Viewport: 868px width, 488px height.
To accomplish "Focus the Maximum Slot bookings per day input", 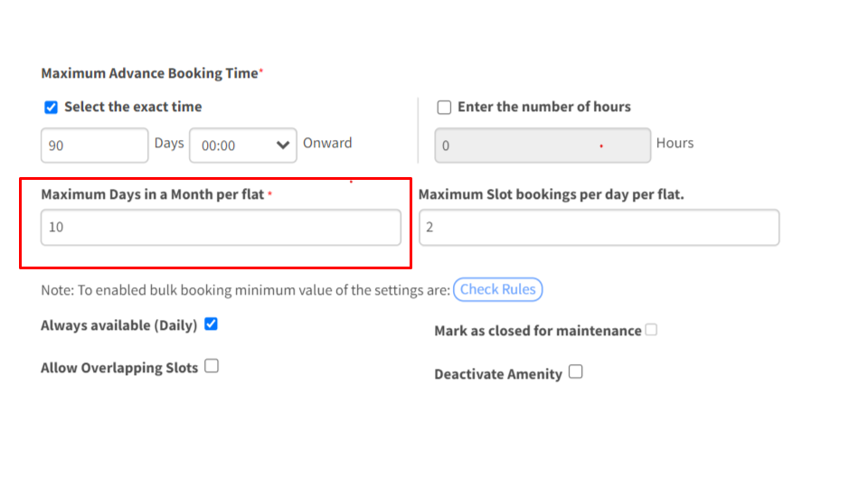I will click(599, 228).
